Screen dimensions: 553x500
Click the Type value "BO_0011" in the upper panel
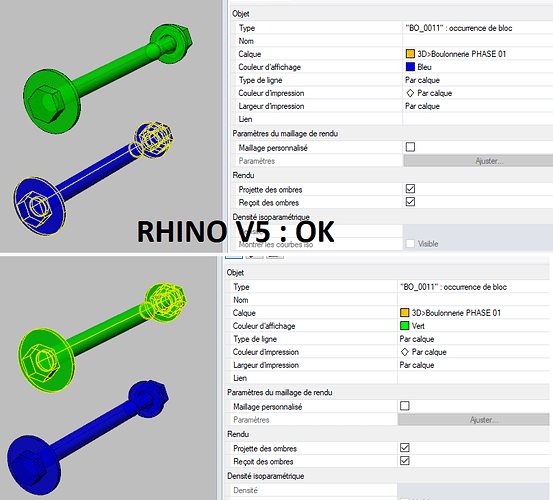coord(458,28)
